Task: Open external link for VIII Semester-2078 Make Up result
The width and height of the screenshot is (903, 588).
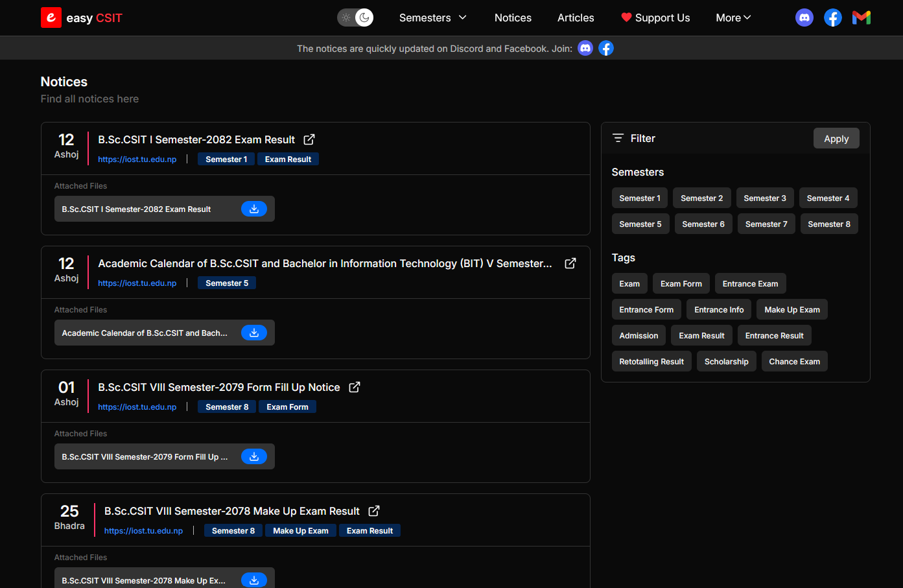Action: pos(374,511)
